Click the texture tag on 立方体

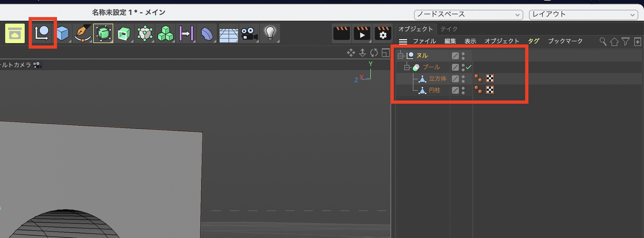(x=490, y=79)
